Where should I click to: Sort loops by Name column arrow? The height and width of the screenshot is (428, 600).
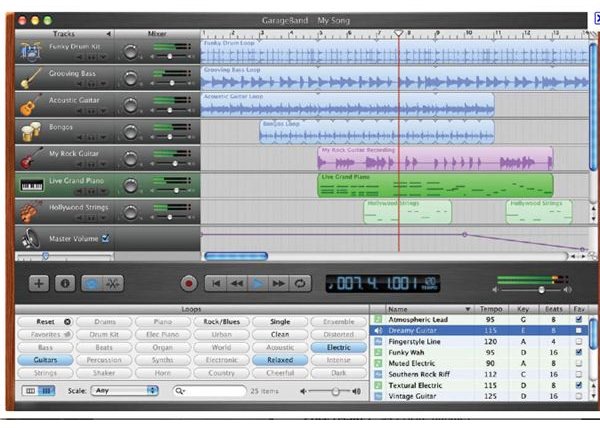click(468, 309)
